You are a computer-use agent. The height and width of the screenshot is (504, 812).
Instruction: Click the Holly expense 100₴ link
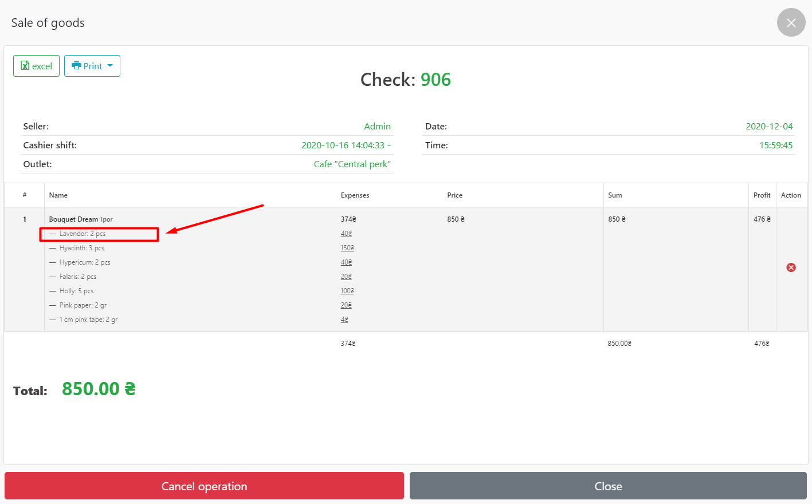pos(347,291)
